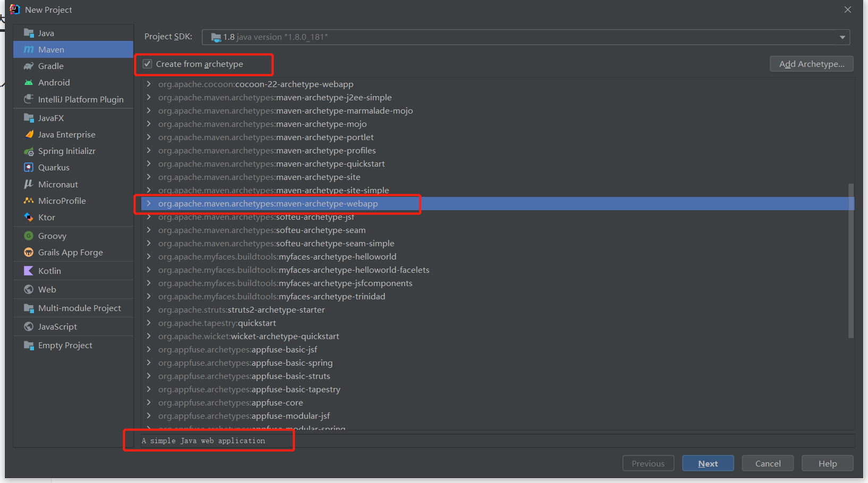Click the IntelliJ logo in title bar

click(x=15, y=10)
